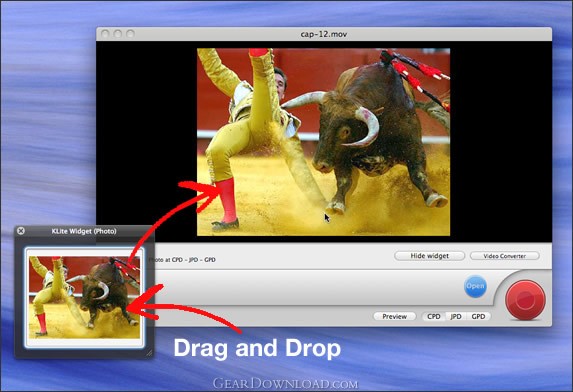The width and height of the screenshot is (573, 392).
Task: Click the blue Open circle button
Action: [x=475, y=286]
